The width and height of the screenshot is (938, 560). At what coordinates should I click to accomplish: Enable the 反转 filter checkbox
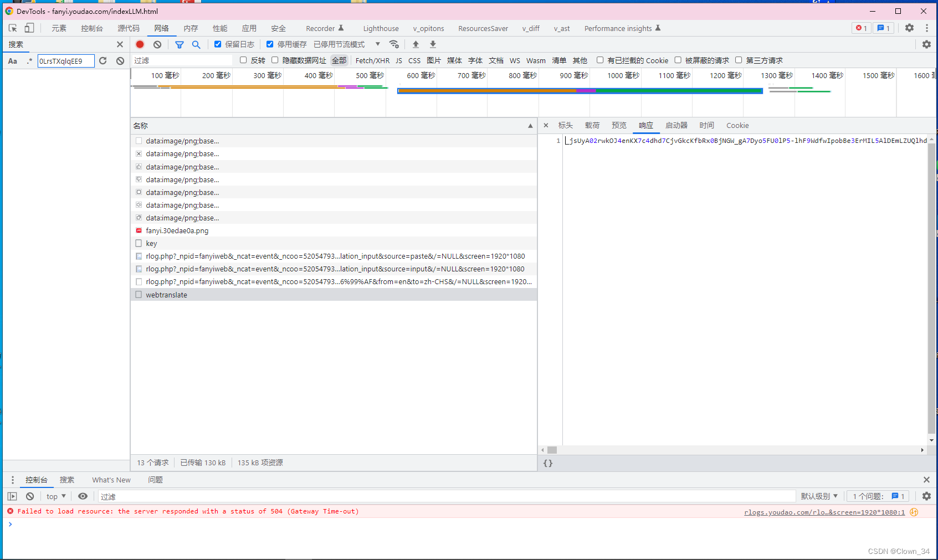point(243,60)
